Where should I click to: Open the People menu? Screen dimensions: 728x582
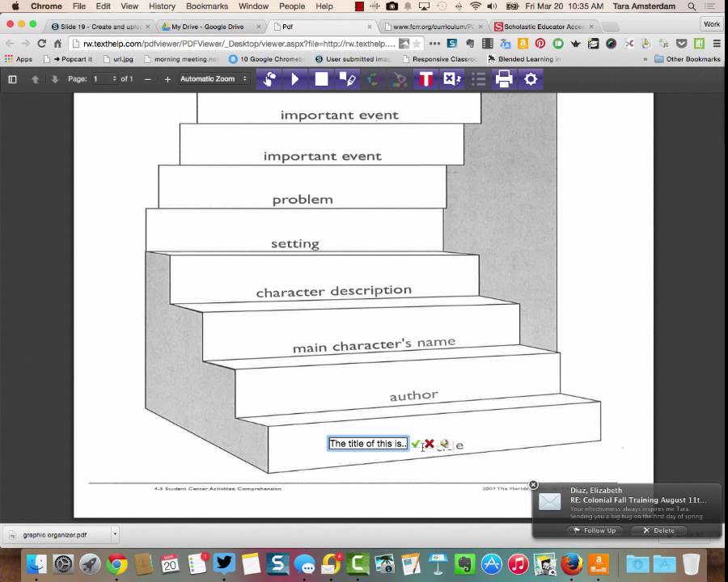pyautogui.click(x=291, y=6)
